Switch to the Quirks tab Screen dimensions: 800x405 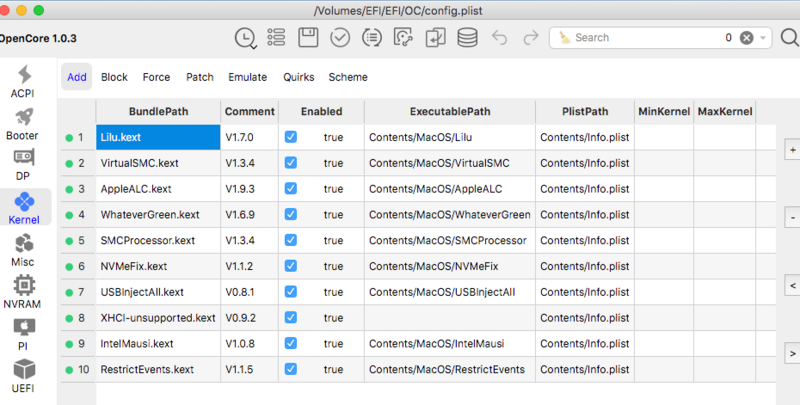tap(298, 77)
